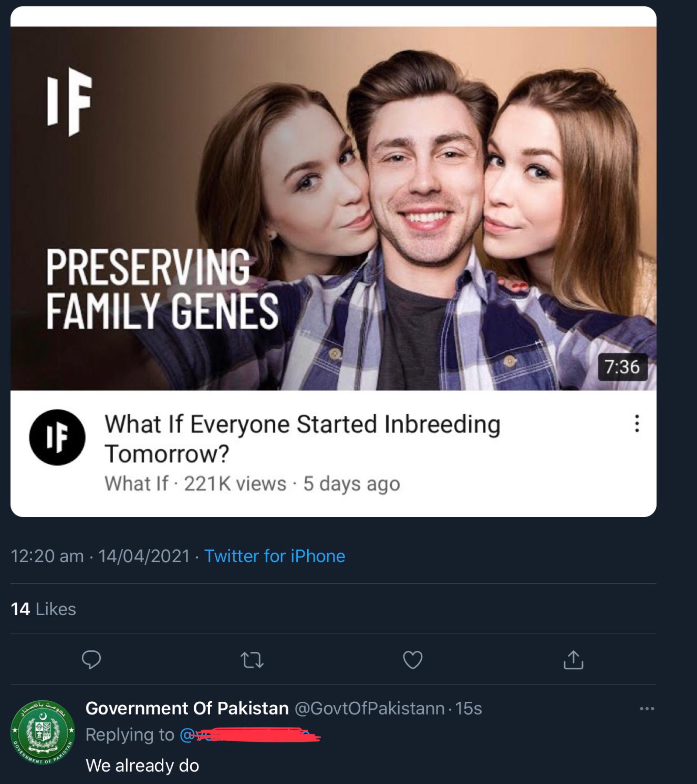Like the tweet with the heart icon
This screenshot has height=784, width=697.
click(x=413, y=660)
